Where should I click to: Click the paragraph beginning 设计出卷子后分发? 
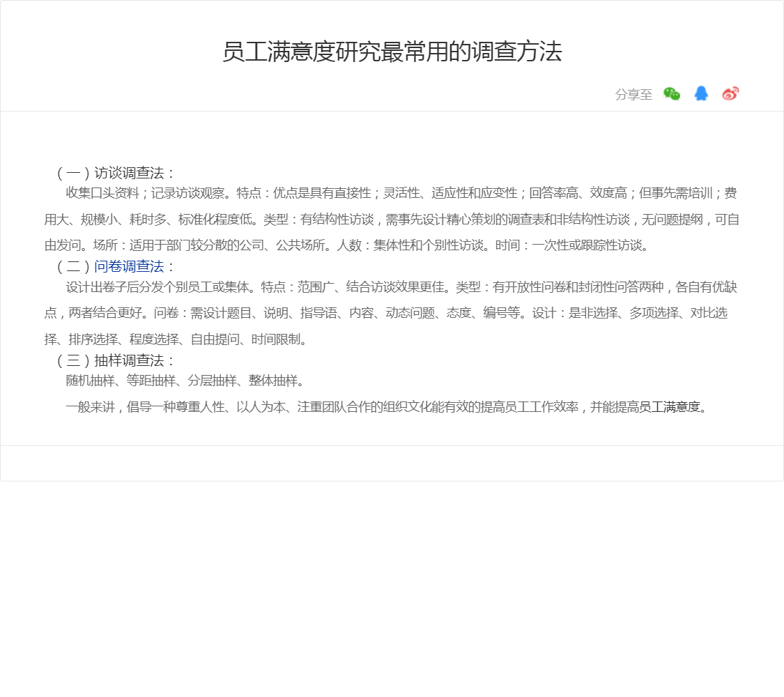pos(390,313)
